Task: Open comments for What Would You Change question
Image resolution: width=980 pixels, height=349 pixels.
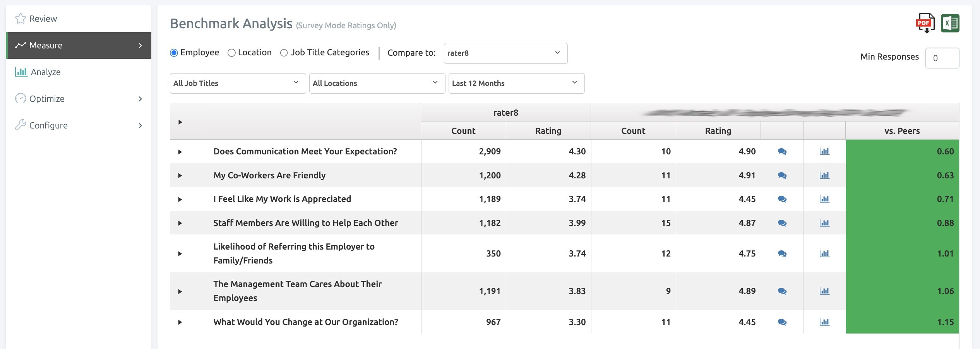Action: [782, 322]
